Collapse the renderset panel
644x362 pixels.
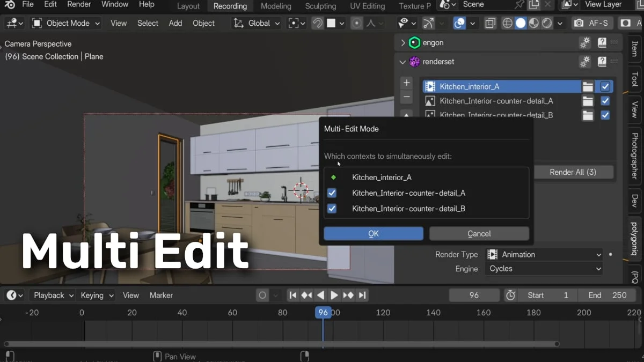[402, 62]
